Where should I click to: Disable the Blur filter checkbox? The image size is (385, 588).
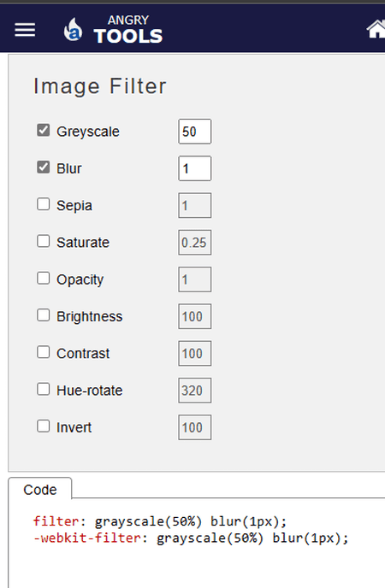tap(43, 168)
